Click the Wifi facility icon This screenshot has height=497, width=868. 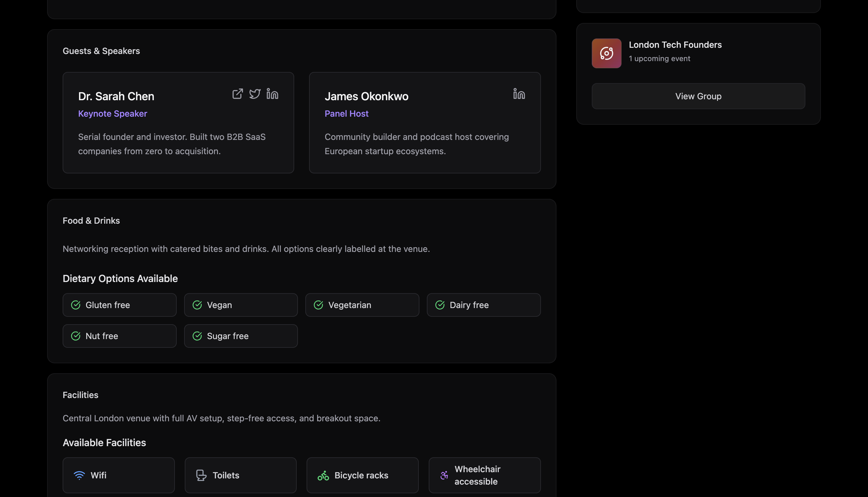79,475
